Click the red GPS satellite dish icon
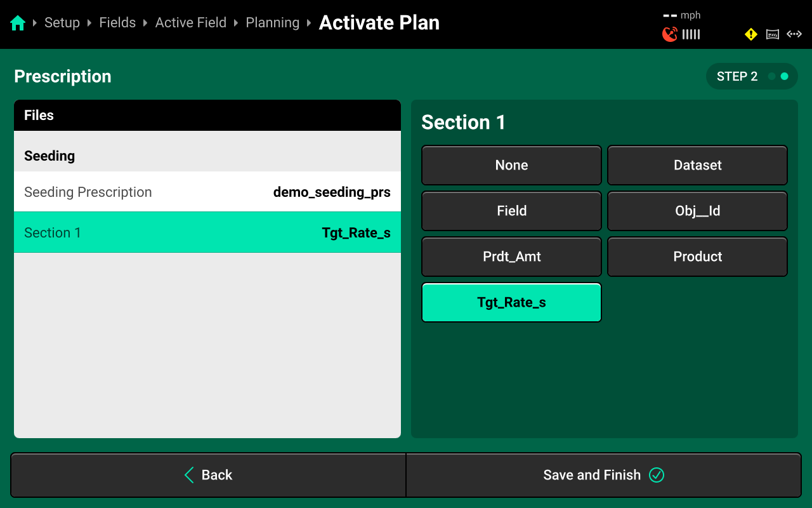The width and height of the screenshot is (812, 508). coord(669,34)
